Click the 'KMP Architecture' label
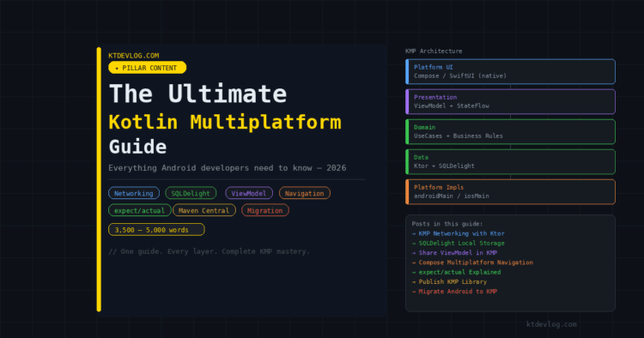The height and width of the screenshot is (338, 644). click(x=434, y=51)
